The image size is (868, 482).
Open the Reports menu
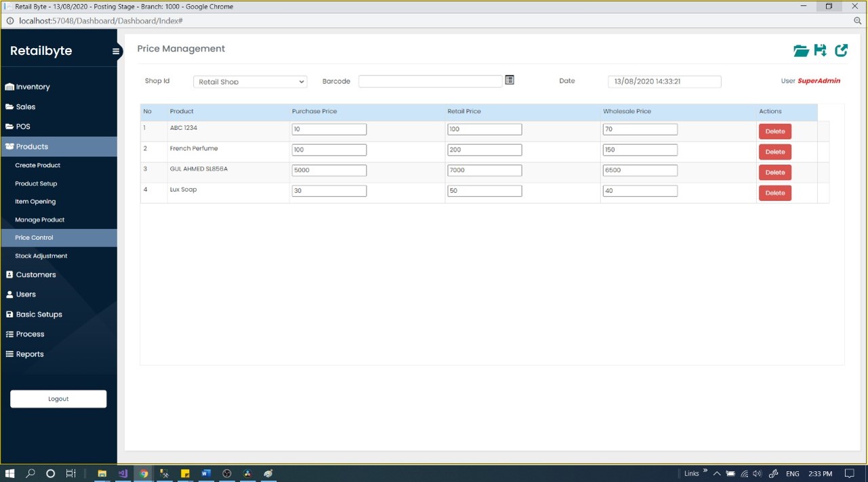58,354
